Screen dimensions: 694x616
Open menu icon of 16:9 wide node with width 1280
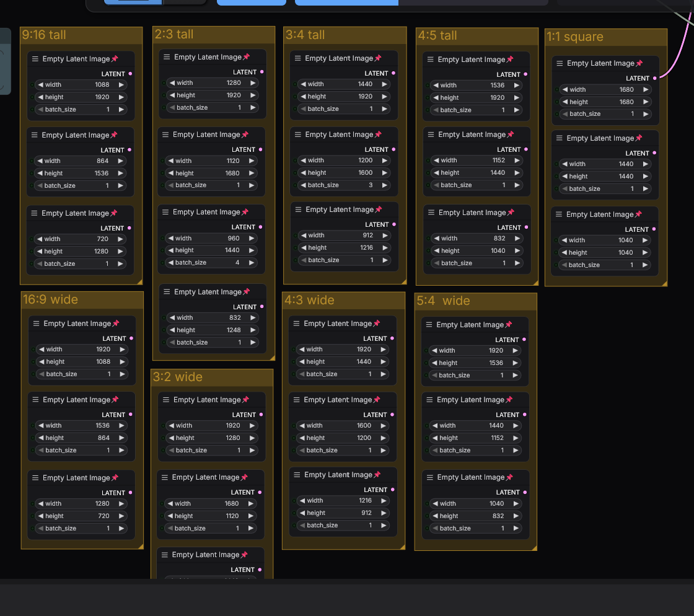pos(35,478)
